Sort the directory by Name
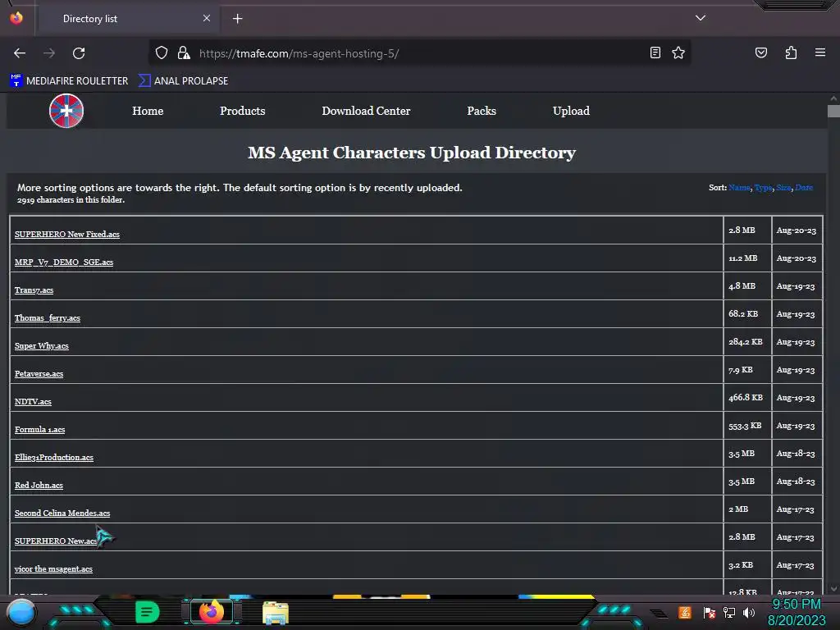 coord(739,188)
